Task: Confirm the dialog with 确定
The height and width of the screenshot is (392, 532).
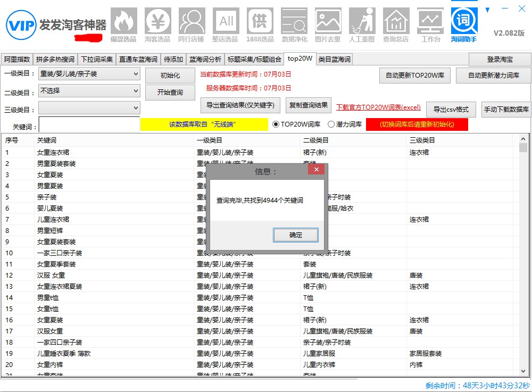Action: coord(296,235)
